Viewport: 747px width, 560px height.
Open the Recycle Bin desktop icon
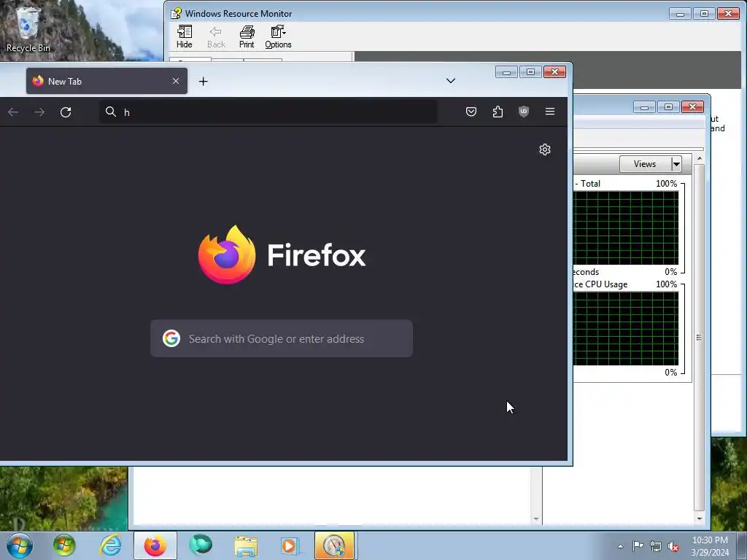[28, 29]
